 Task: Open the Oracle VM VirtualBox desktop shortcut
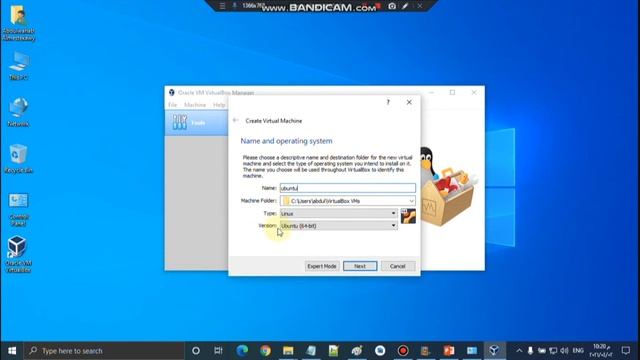click(18, 254)
